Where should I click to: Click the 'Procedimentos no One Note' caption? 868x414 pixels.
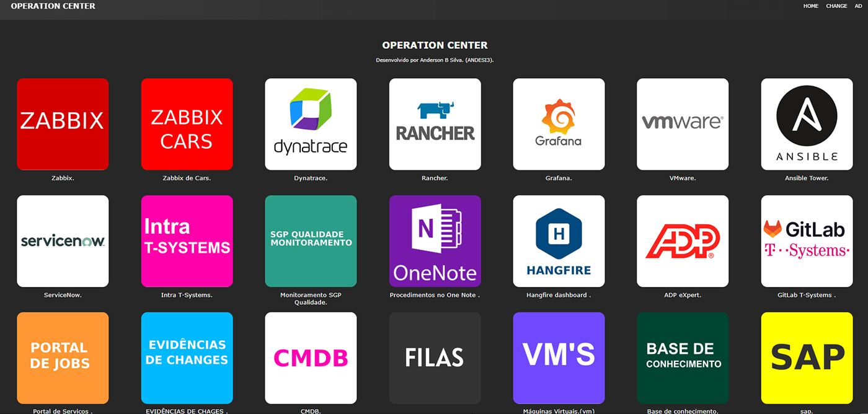[435, 295]
